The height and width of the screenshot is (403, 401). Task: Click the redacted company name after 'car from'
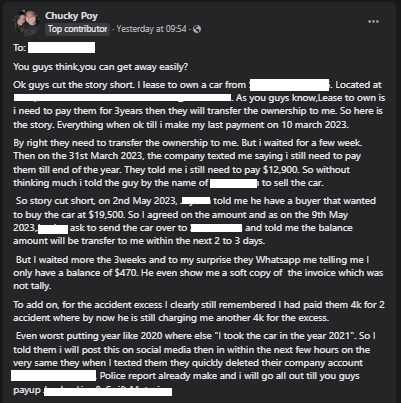[289, 85]
